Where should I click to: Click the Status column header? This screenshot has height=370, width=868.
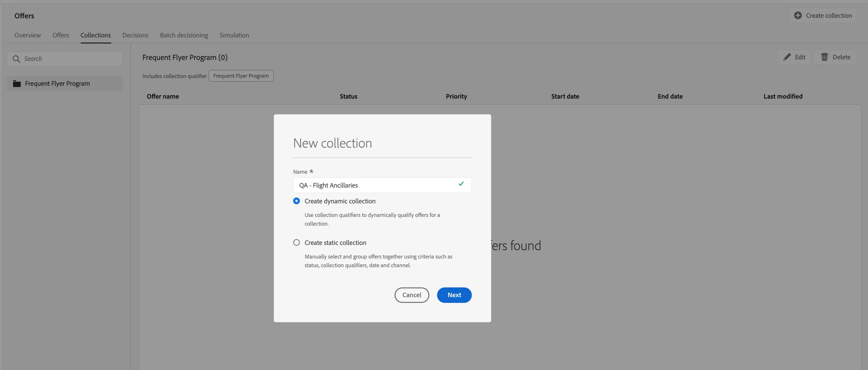348,96
